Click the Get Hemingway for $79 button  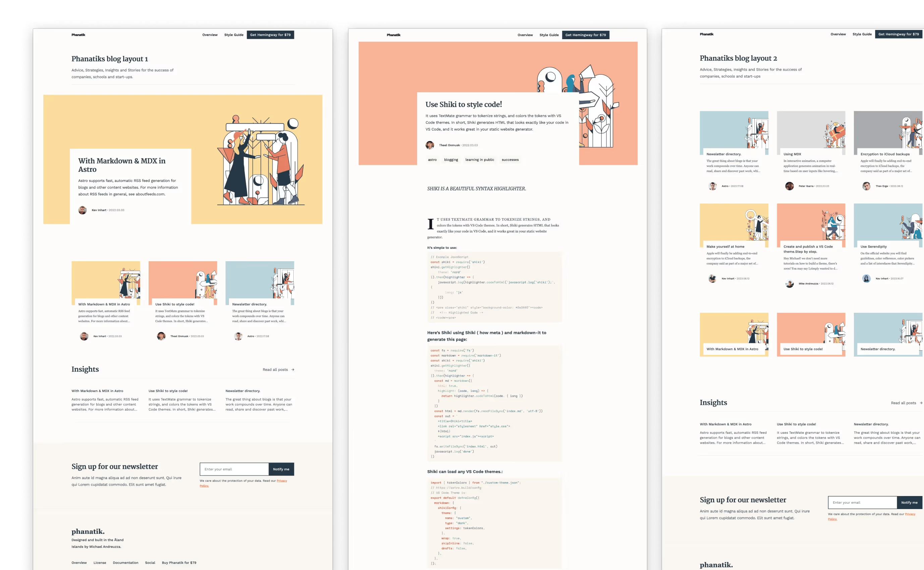pos(271,35)
